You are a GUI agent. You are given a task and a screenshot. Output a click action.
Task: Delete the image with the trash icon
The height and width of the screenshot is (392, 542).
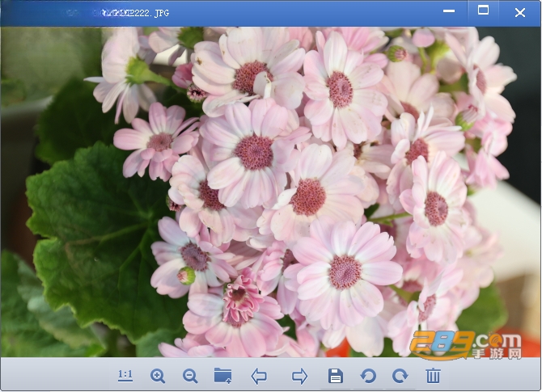(x=433, y=376)
